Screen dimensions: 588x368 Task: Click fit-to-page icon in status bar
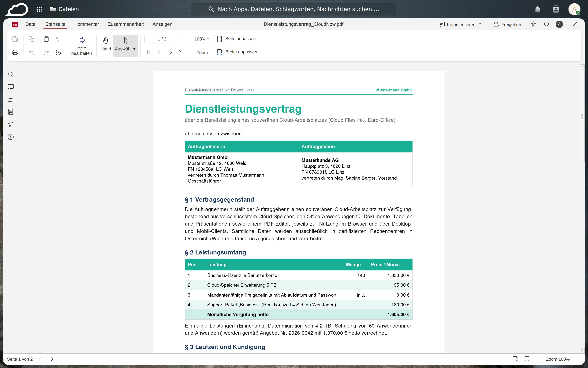point(515,359)
